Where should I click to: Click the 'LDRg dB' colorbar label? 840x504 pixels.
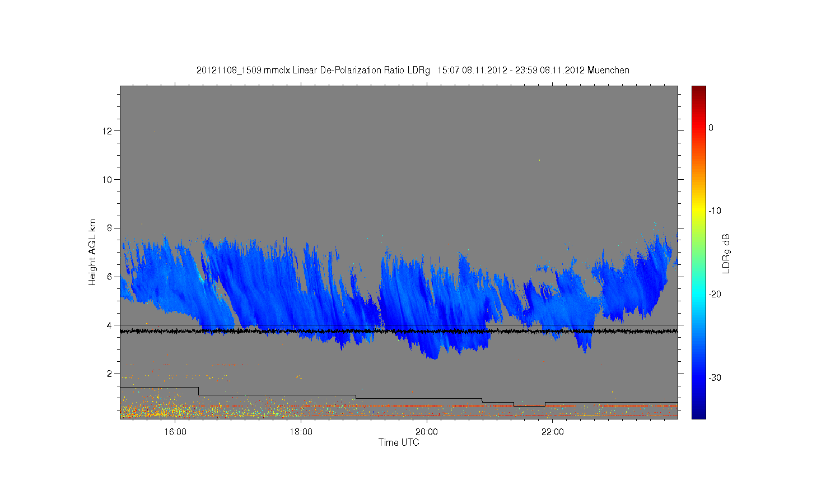726,253
